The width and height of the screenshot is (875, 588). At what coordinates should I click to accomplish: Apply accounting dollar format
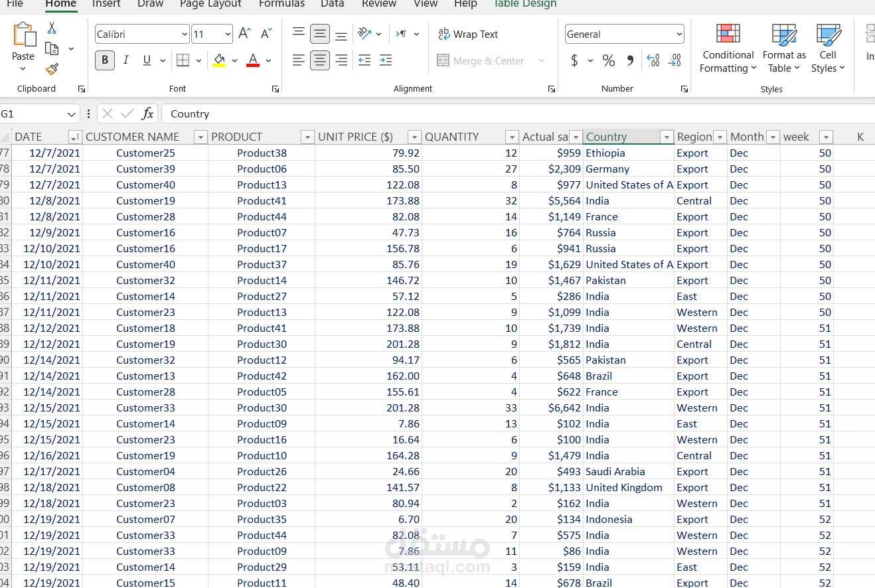click(x=574, y=60)
